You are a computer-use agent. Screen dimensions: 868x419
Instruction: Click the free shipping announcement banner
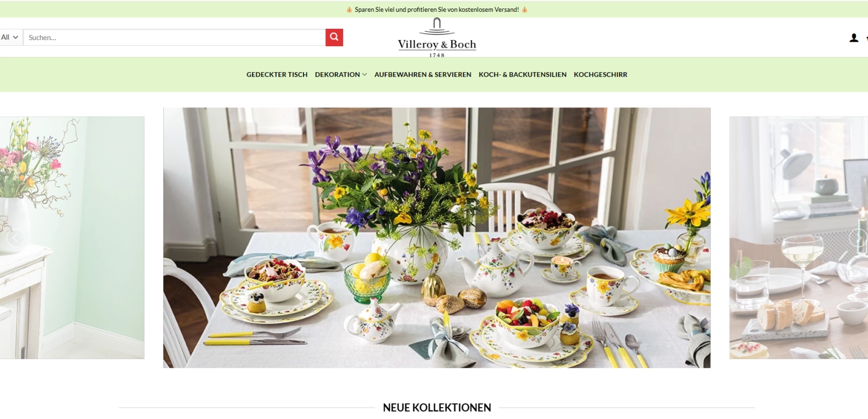pyautogui.click(x=437, y=10)
